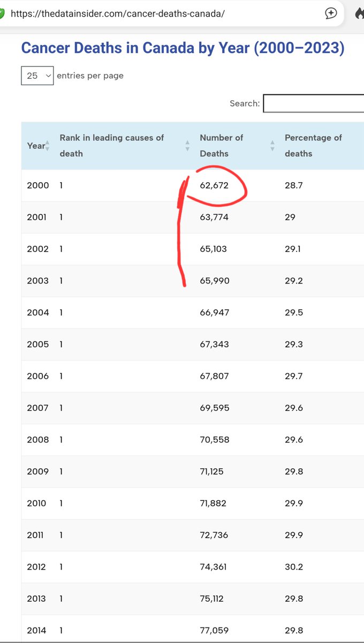364x643 pixels.
Task: Select the deaths value 71,882
Action: coord(213,503)
